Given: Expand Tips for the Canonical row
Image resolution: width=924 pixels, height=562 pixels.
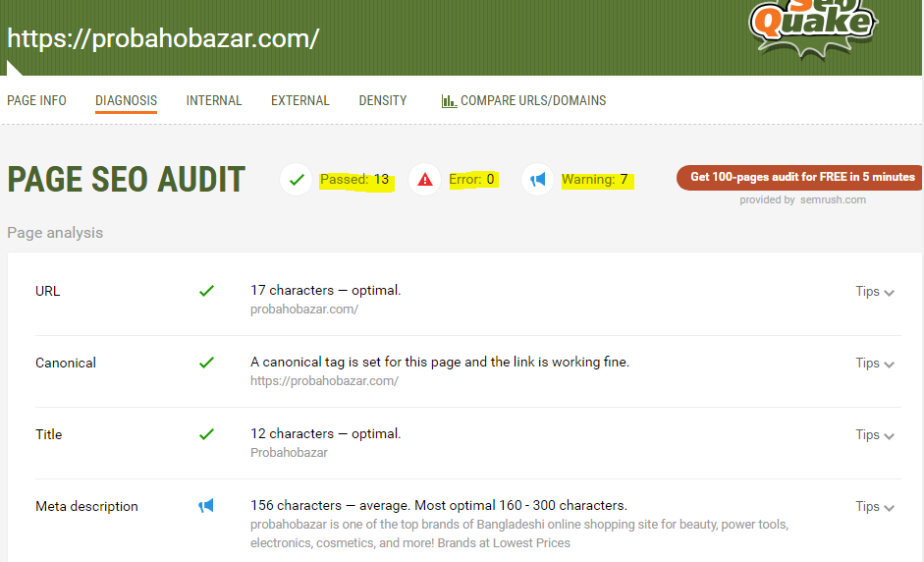Looking at the screenshot, I should click(x=875, y=364).
